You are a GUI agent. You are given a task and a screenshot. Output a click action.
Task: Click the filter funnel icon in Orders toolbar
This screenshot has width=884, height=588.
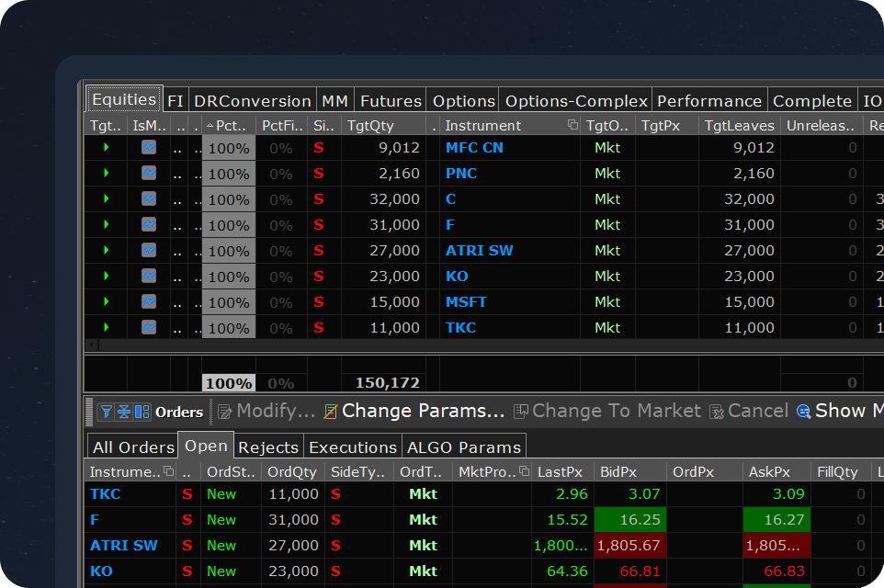[x=106, y=413]
